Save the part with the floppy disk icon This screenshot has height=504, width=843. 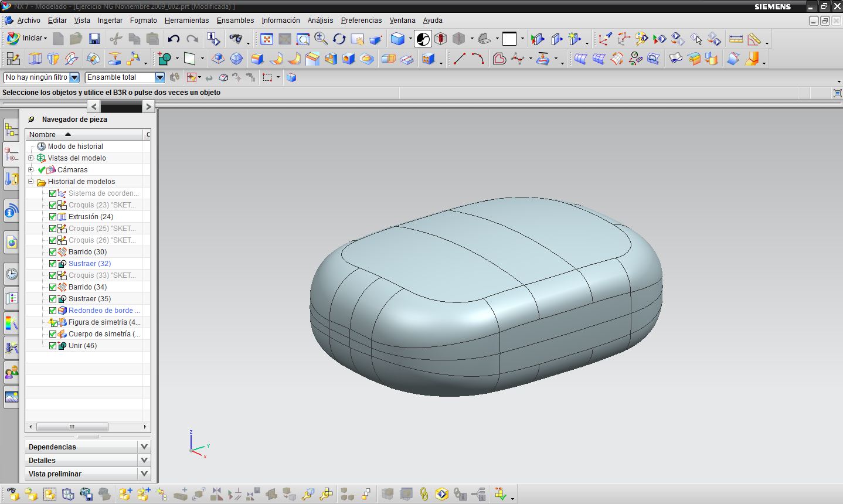click(94, 39)
